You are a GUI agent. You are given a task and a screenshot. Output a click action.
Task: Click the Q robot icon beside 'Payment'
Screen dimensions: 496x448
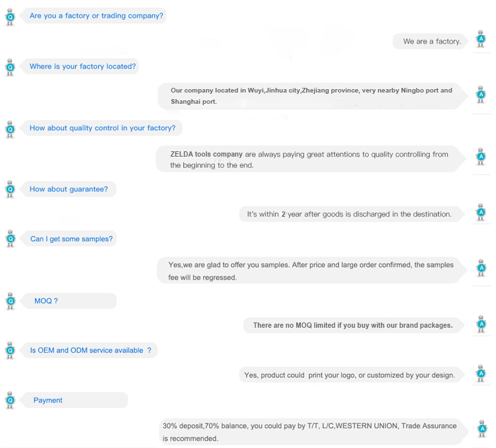click(x=10, y=400)
